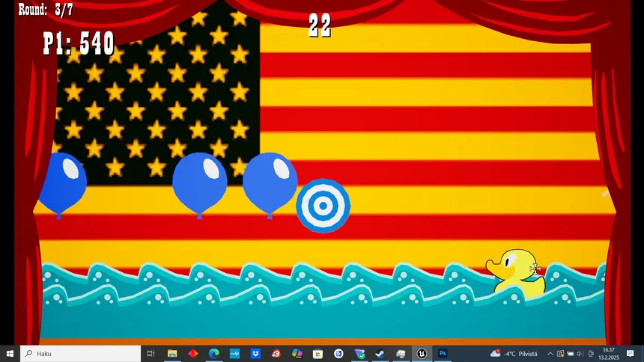Click the P1: 540 score display
The width and height of the screenshot is (644, 362).
coord(79,43)
